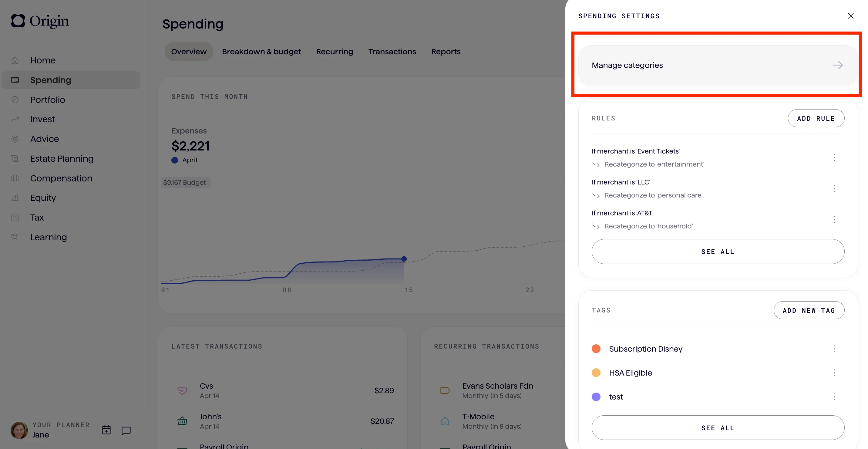This screenshot has width=868, height=449.
Task: Click planner Jane's avatar photo
Action: [x=19, y=430]
